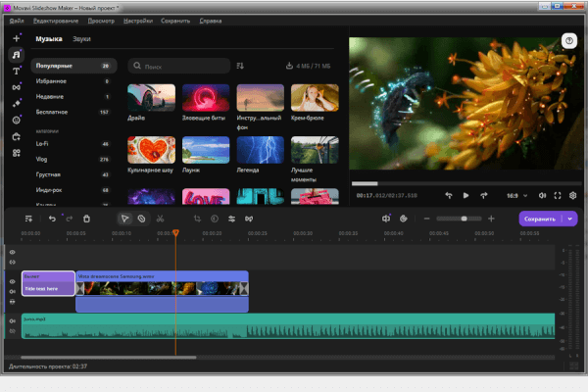
Task: Click the preview playback progress bar
Action: (x=466, y=183)
